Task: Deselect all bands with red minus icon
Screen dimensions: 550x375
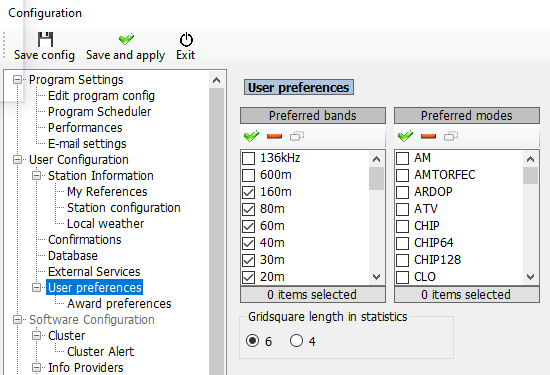Action: pyautogui.click(x=274, y=136)
